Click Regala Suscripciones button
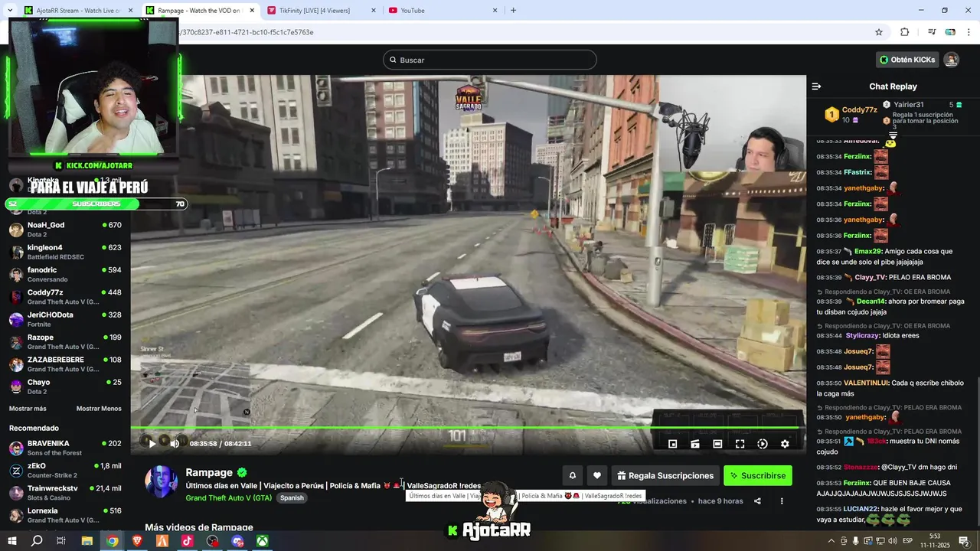The height and width of the screenshot is (551, 980). tap(665, 475)
